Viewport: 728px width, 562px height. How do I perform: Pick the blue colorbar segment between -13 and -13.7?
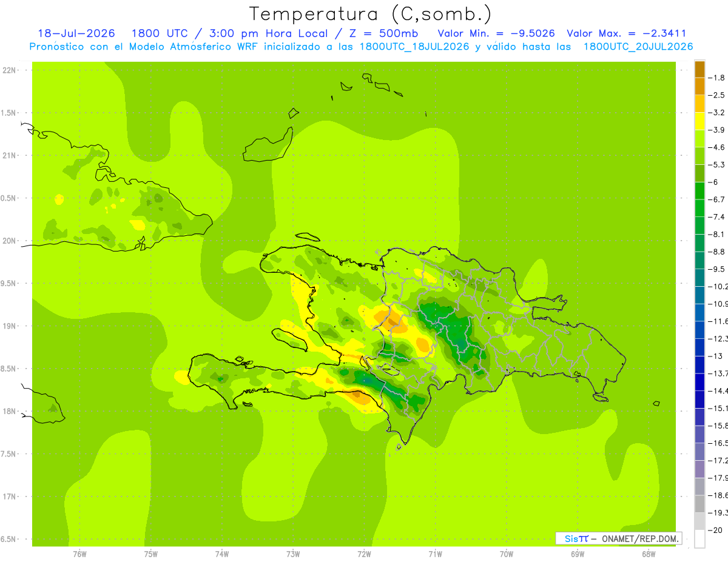coord(699,364)
